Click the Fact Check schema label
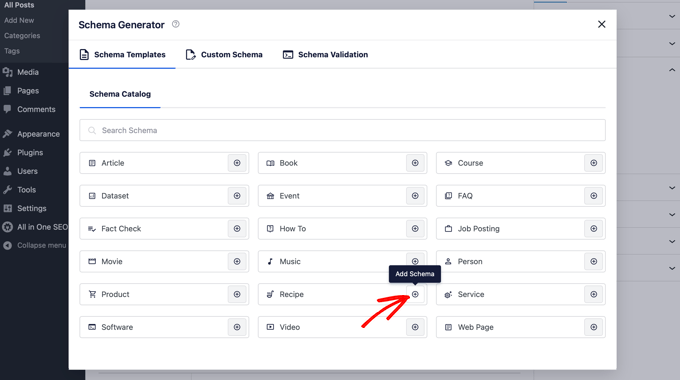Image resolution: width=680 pixels, height=380 pixels. click(x=121, y=229)
